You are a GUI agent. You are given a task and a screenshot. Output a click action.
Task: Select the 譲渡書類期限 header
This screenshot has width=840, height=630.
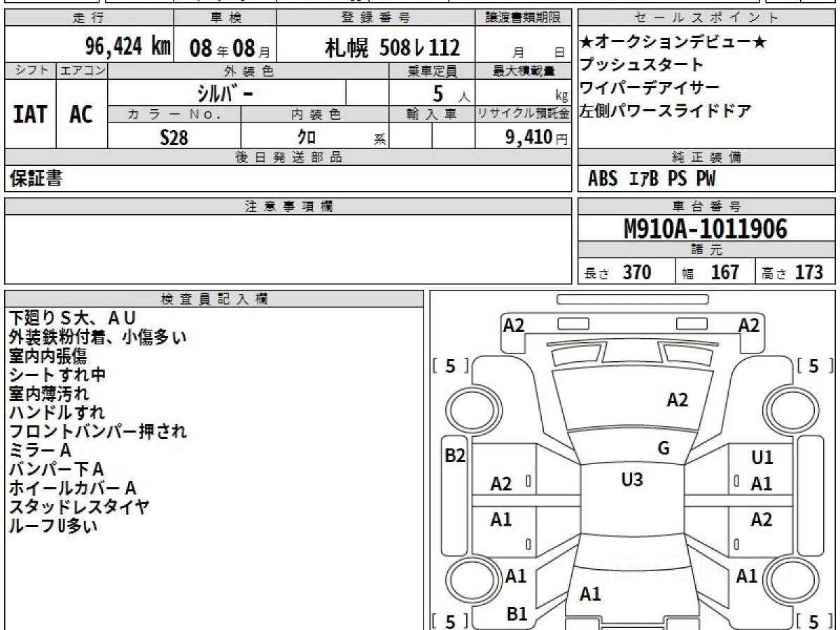click(524, 18)
